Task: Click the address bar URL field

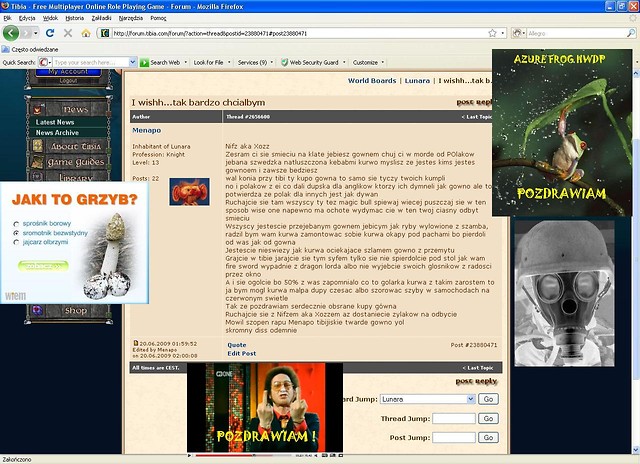Action: 299,33
